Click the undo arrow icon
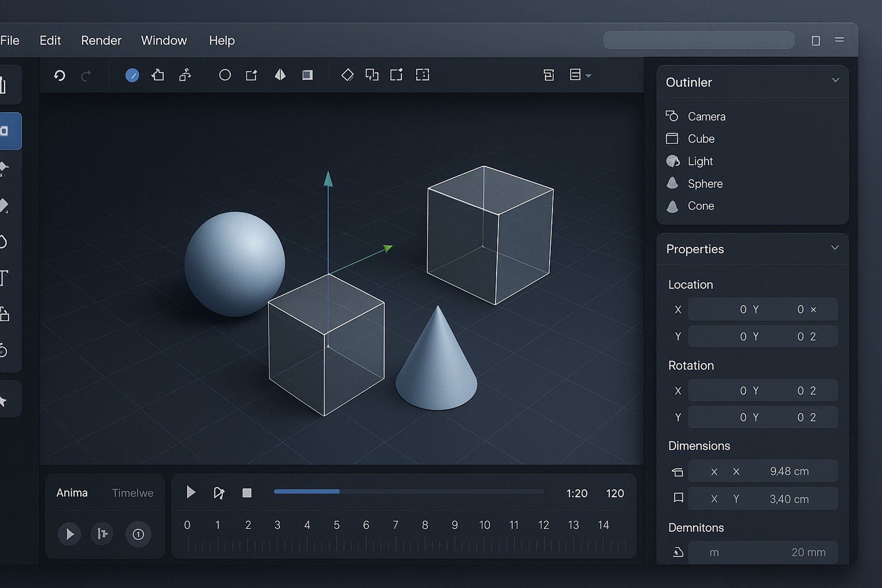Screen dimensions: 882x588 point(60,75)
